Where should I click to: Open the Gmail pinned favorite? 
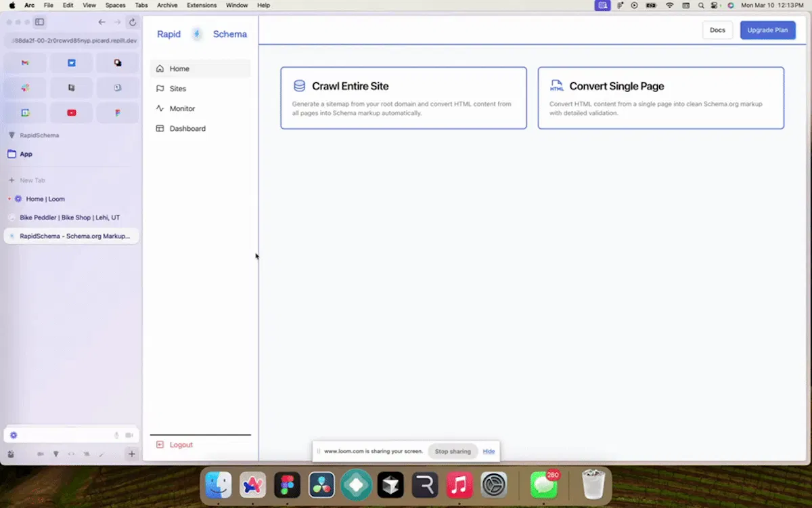click(25, 63)
